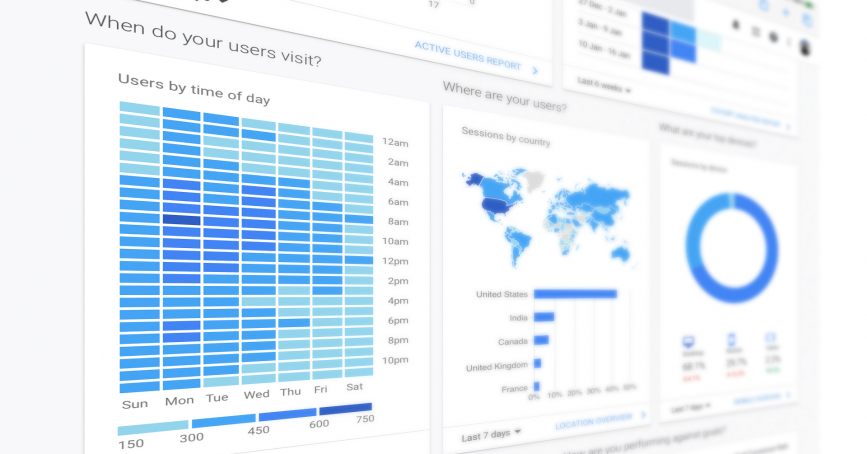Open the Mobile Overview link in devices card
This screenshot has height=454, width=867.
[x=756, y=399]
